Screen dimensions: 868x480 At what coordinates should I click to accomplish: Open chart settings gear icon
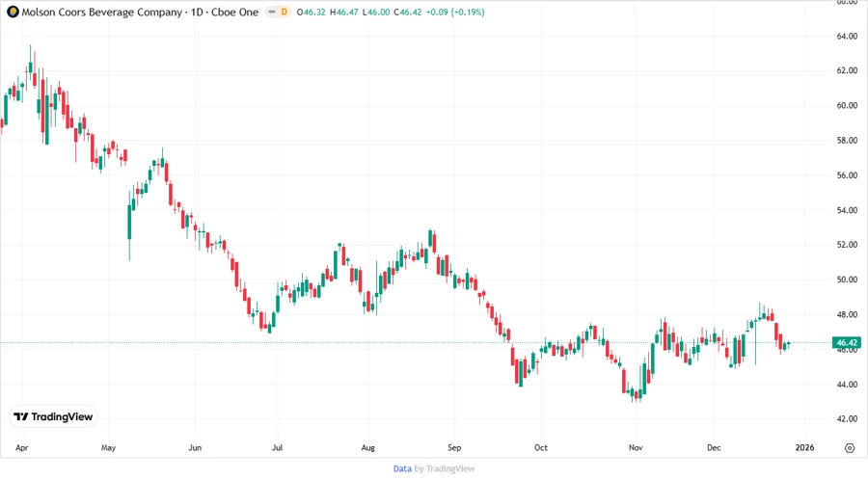coord(850,448)
